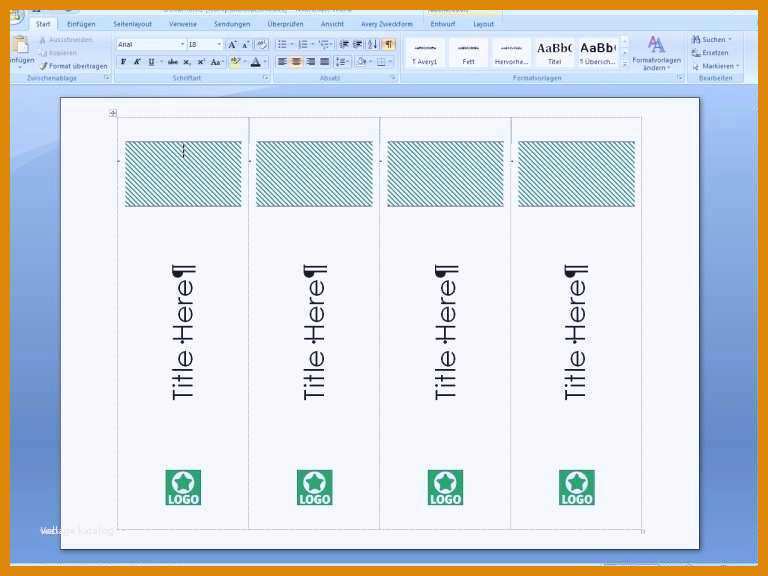This screenshot has width=768, height=576.
Task: Click the numbered list icon
Action: point(303,45)
